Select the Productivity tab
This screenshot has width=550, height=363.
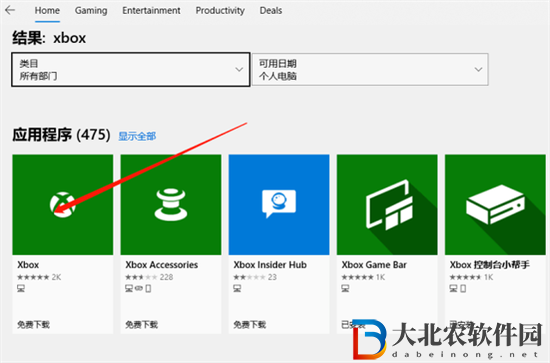point(220,11)
